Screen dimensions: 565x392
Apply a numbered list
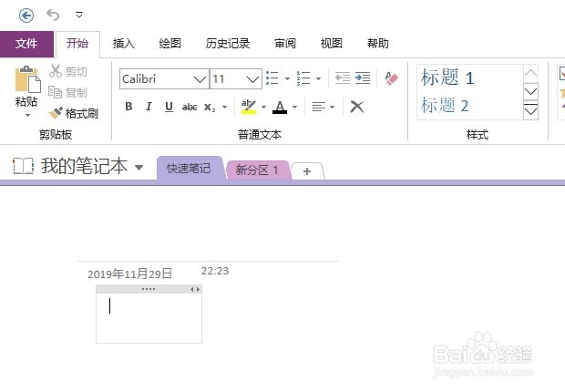(303, 78)
